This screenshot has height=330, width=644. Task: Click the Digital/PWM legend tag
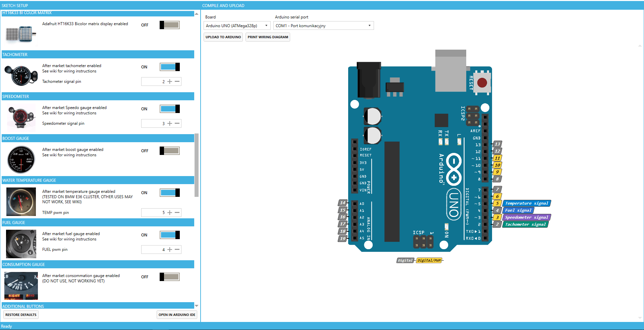coord(429,260)
